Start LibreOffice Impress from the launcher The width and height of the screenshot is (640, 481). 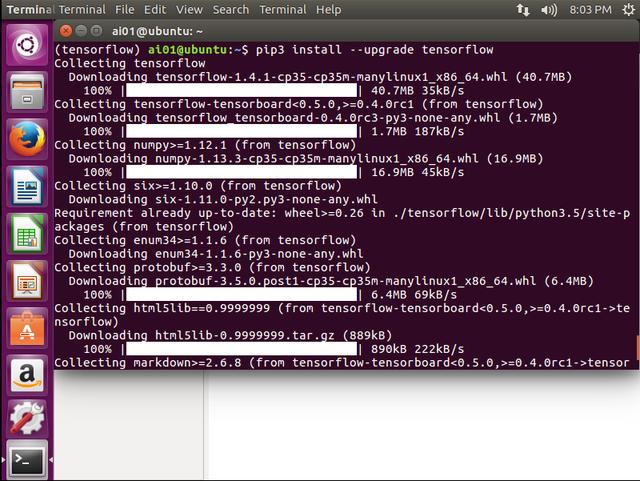[x=27, y=280]
